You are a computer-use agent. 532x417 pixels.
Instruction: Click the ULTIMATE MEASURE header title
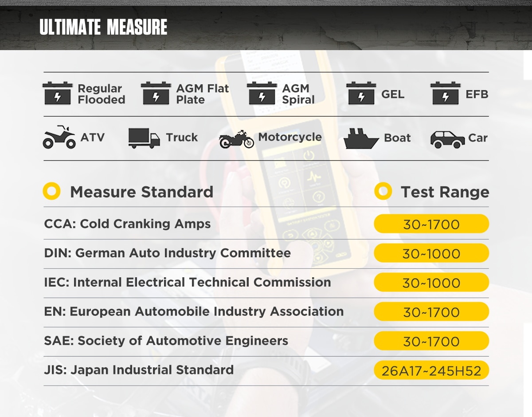tap(103, 28)
